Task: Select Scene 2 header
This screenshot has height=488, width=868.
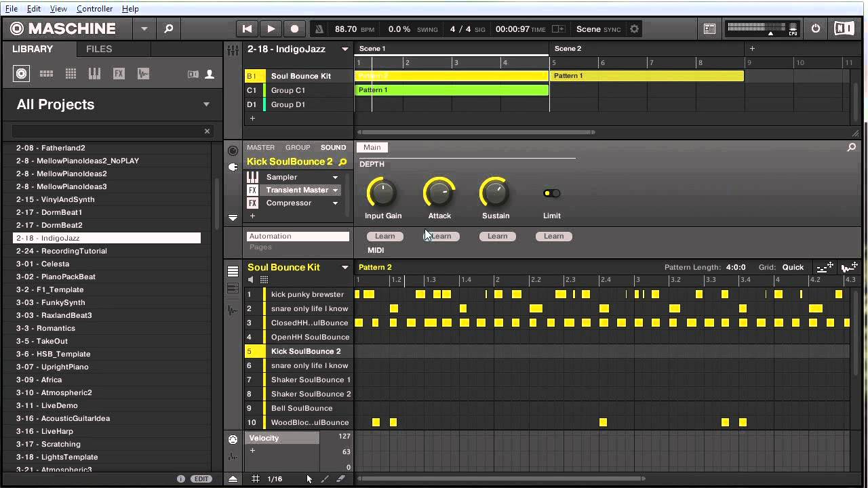Action: click(568, 49)
